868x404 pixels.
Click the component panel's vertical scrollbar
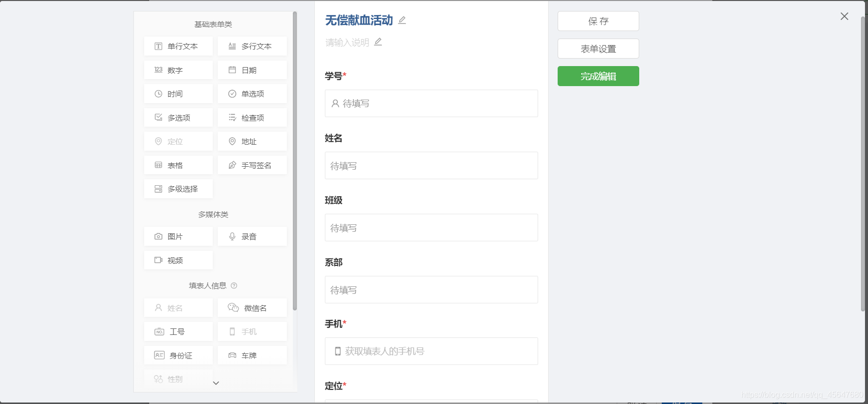click(x=295, y=160)
